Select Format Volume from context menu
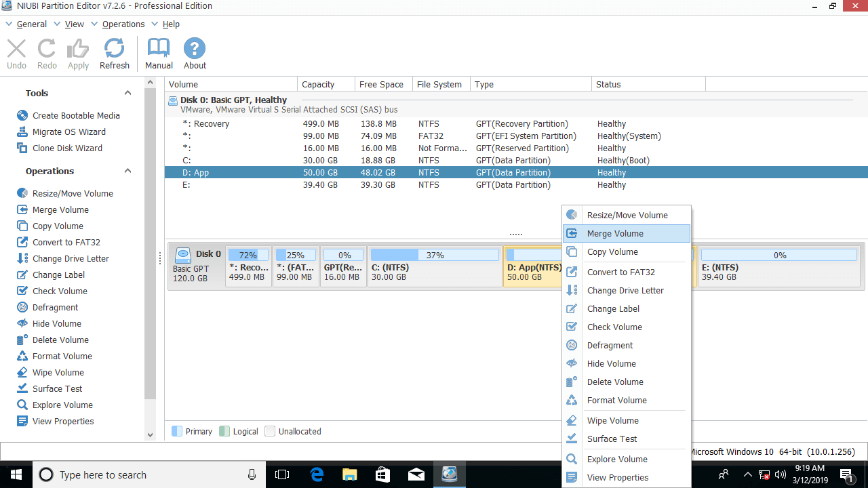Image resolution: width=868 pixels, height=488 pixels. click(616, 401)
